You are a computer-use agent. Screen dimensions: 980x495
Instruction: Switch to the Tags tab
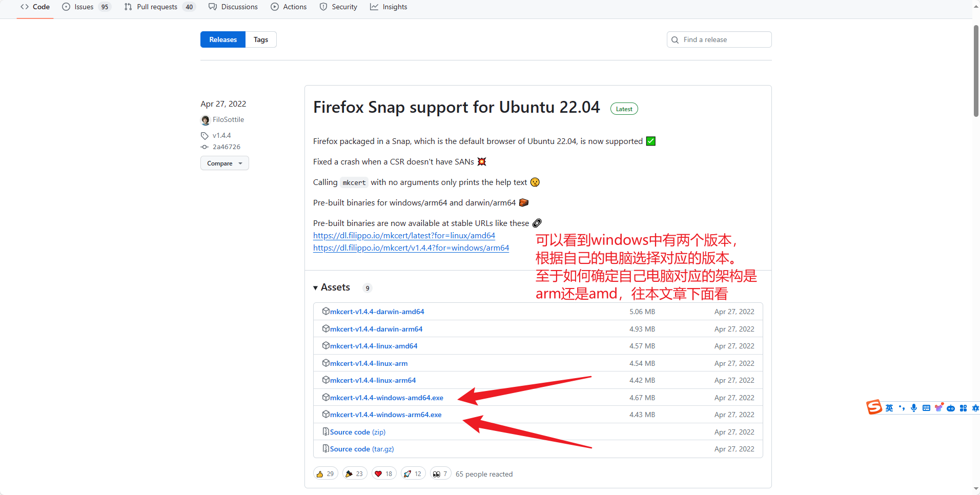coord(261,40)
